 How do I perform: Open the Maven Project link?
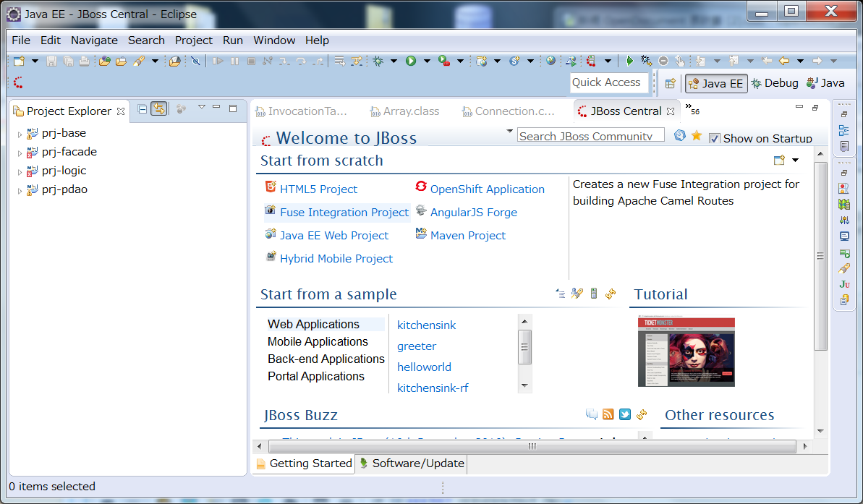[468, 236]
